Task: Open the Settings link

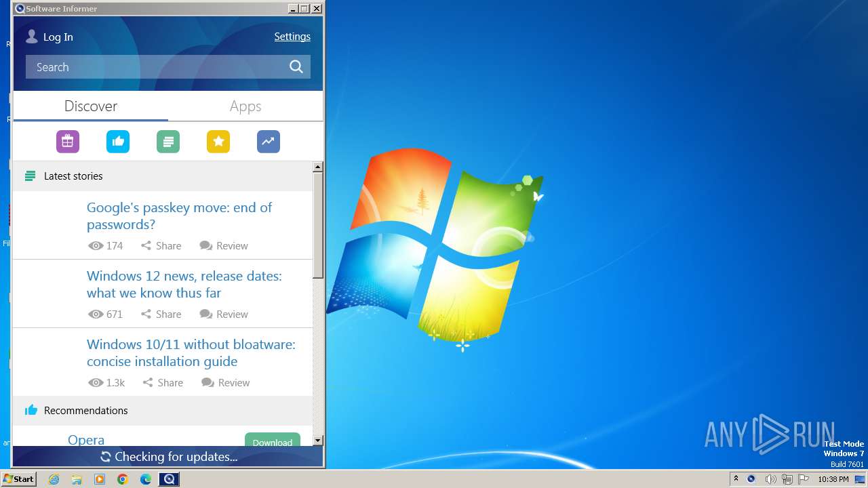Action: [x=292, y=37]
